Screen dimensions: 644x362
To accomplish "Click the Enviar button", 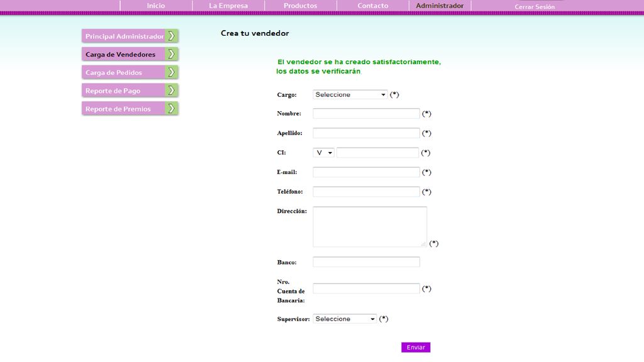I will [x=416, y=347].
